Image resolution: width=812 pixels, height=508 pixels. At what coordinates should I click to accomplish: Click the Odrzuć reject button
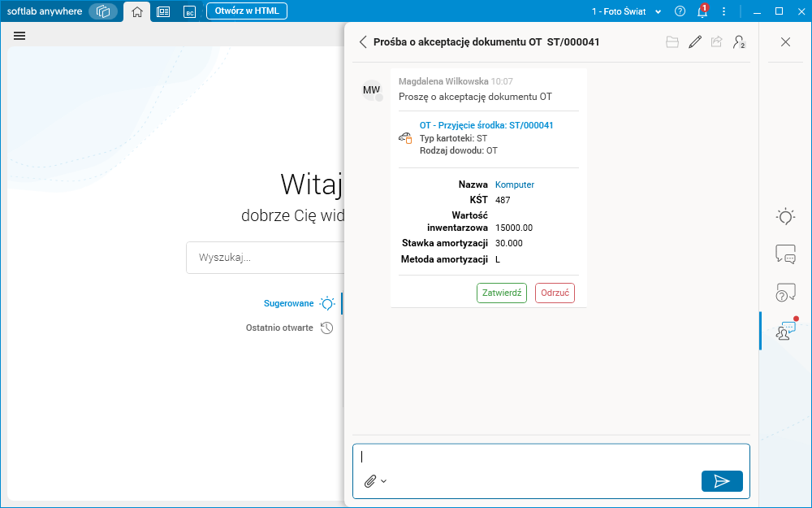pyautogui.click(x=555, y=293)
